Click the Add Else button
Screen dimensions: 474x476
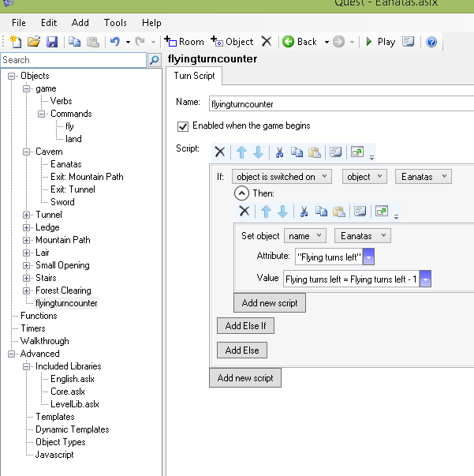[x=242, y=350]
